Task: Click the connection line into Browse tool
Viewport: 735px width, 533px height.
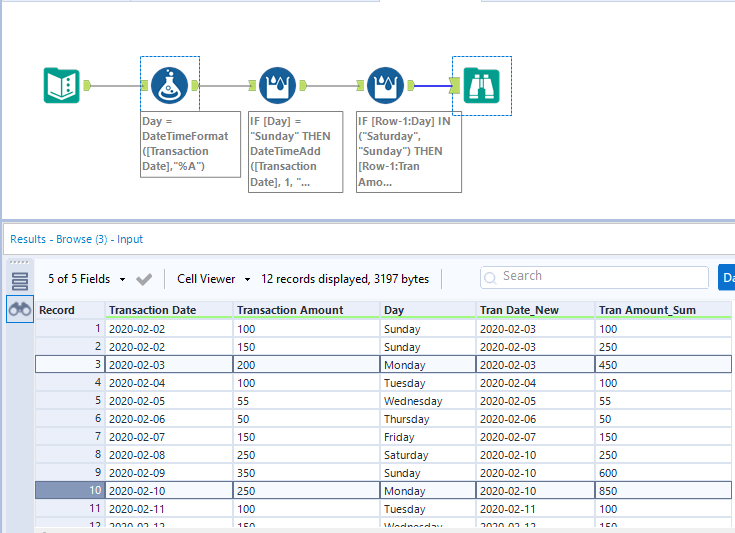Action: pos(432,86)
